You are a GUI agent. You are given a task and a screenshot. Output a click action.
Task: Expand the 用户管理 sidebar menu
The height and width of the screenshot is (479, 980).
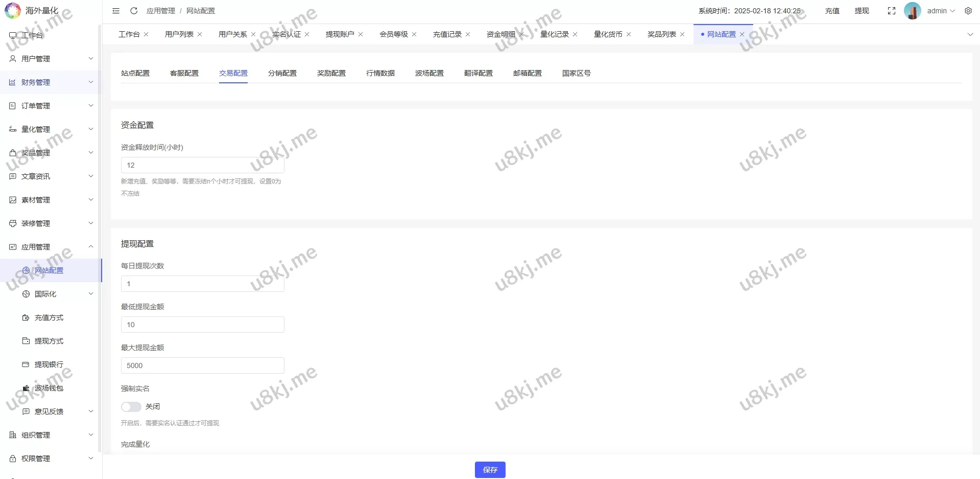[51, 59]
